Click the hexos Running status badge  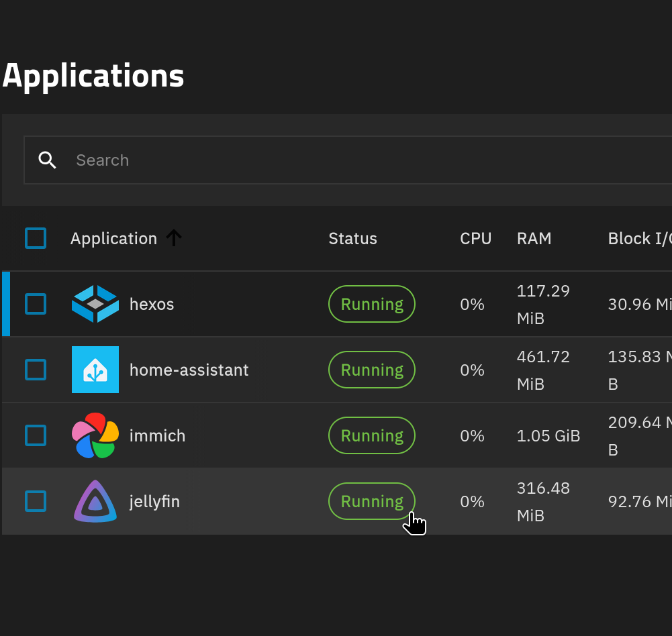pos(372,304)
